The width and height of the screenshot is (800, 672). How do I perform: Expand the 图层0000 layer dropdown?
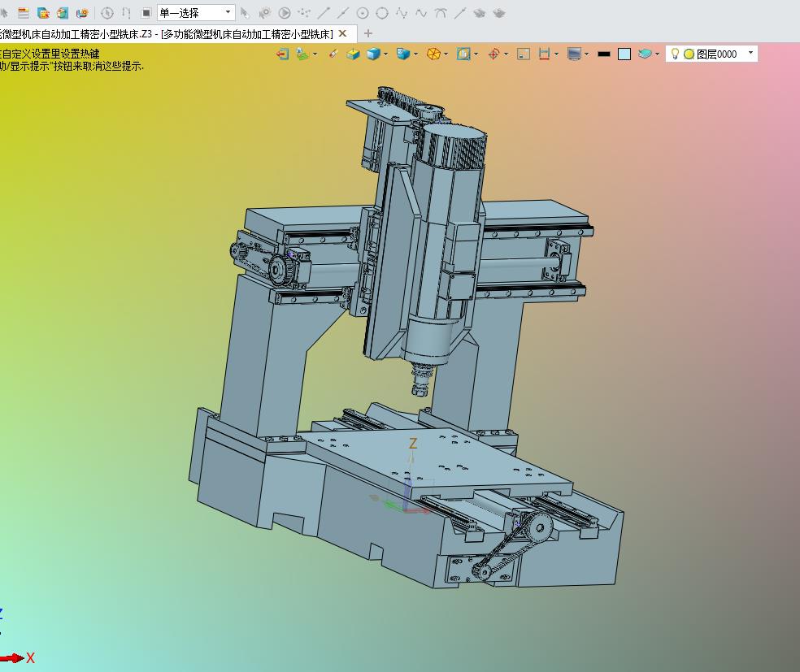[750, 54]
